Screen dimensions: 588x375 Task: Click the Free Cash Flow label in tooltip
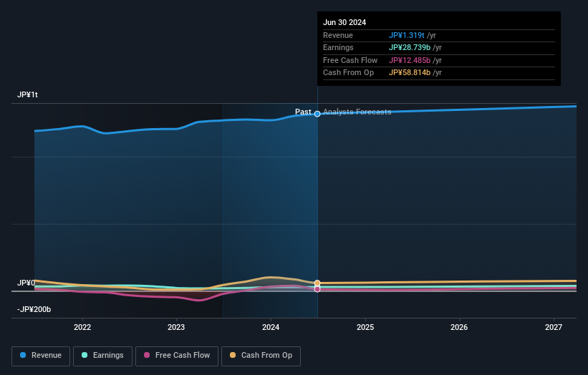350,60
